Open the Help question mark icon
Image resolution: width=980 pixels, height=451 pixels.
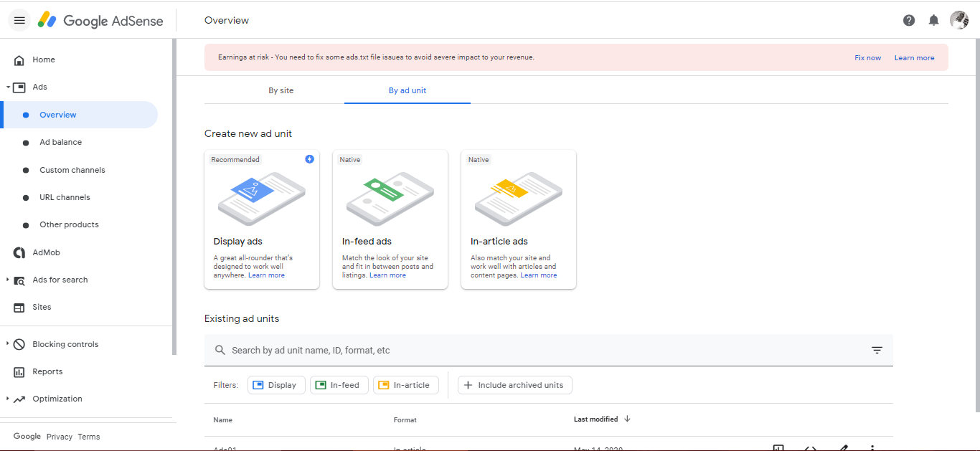[x=909, y=20]
